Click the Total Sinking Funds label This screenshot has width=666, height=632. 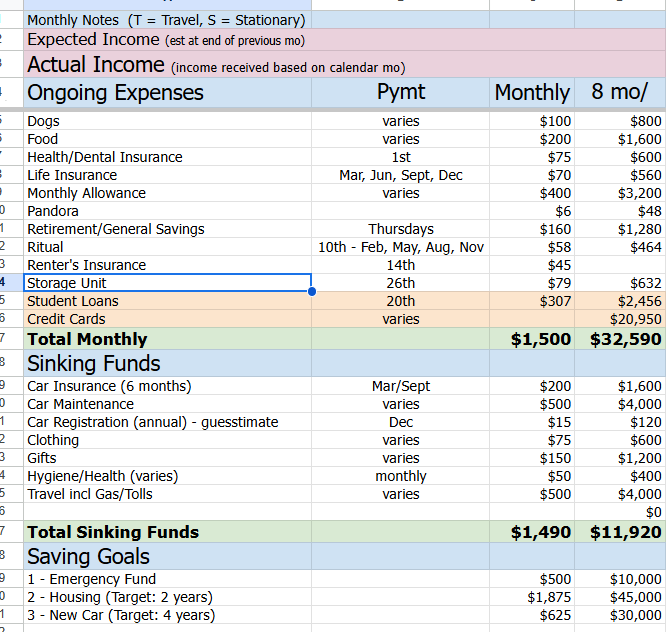(x=167, y=532)
